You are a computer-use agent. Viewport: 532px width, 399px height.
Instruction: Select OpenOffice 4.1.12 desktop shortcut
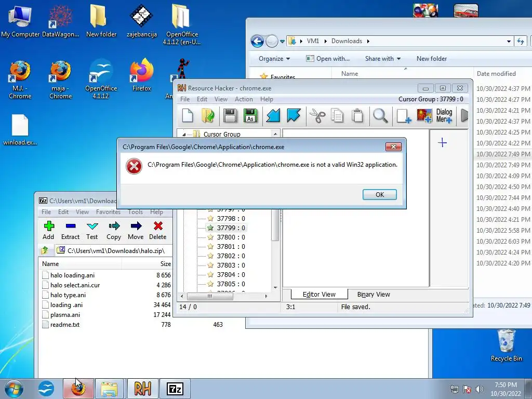coord(101,79)
